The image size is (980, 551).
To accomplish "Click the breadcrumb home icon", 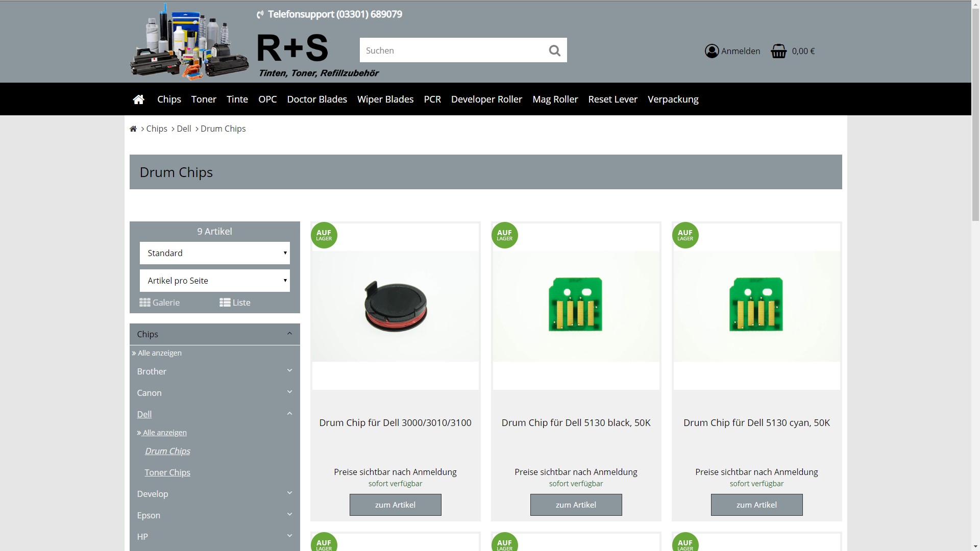I will (x=133, y=129).
